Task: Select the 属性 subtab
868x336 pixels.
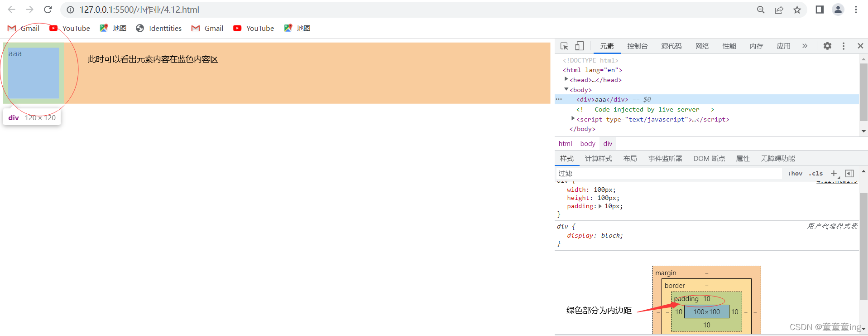Action: 743,159
